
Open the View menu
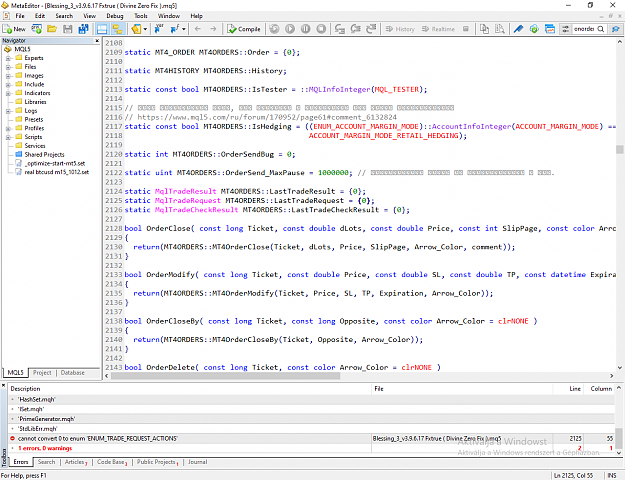point(89,16)
